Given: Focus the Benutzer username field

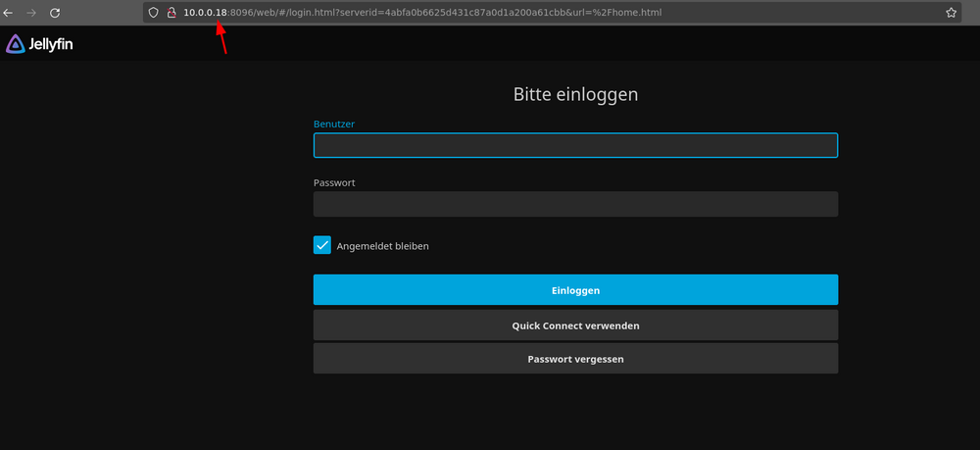Looking at the screenshot, I should 575,145.
